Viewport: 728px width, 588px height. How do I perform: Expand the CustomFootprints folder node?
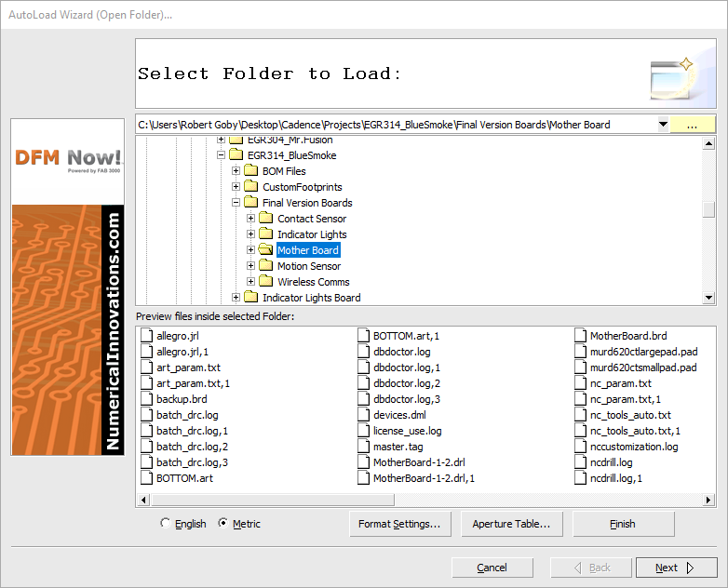[x=236, y=187]
